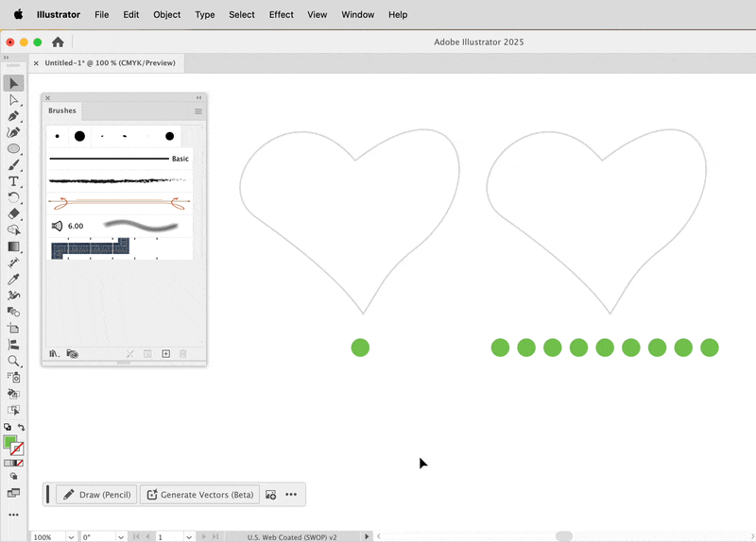Select the 6.00 bristle brush row
The image size is (756, 542).
pyautogui.click(x=120, y=226)
